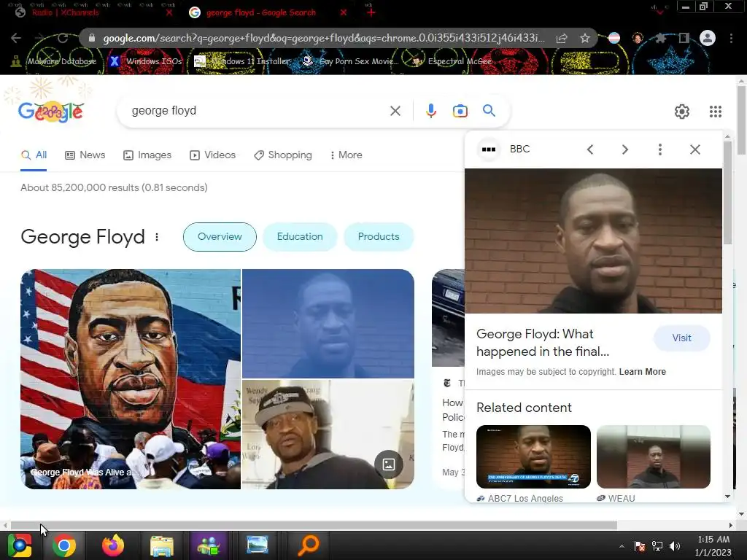
Task: Open the Videos search tab
Action: (212, 155)
